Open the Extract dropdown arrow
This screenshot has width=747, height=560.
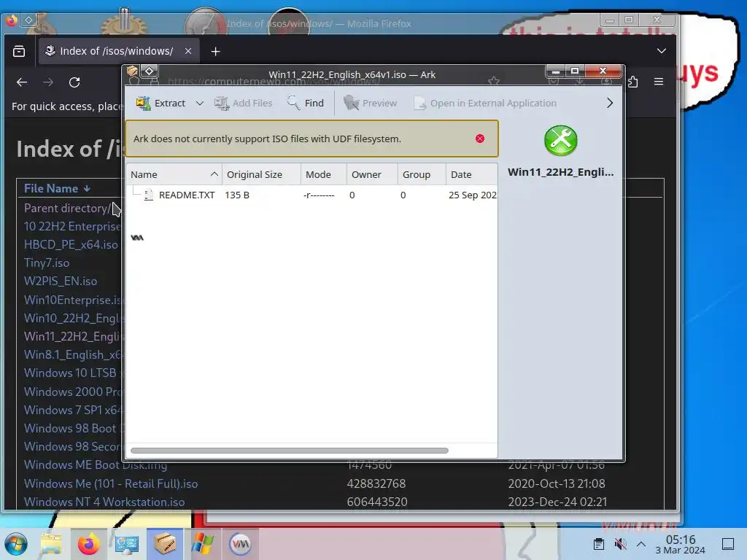(200, 104)
